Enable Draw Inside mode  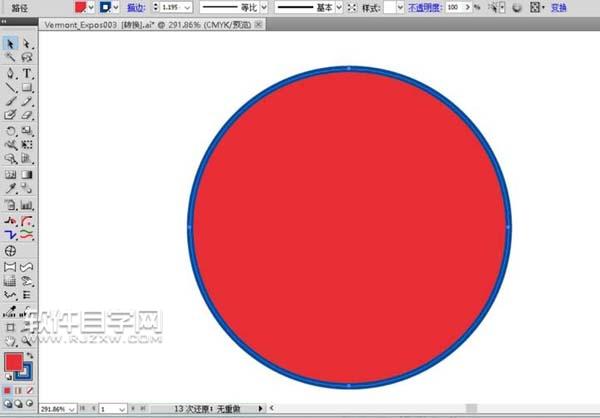(x=29, y=403)
